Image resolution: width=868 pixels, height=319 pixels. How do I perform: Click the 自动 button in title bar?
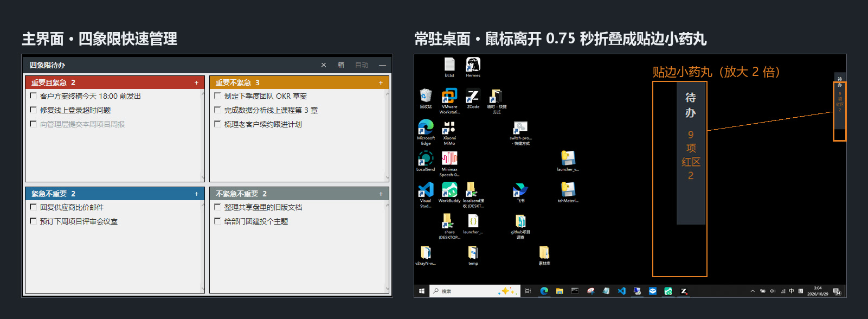[362, 65]
